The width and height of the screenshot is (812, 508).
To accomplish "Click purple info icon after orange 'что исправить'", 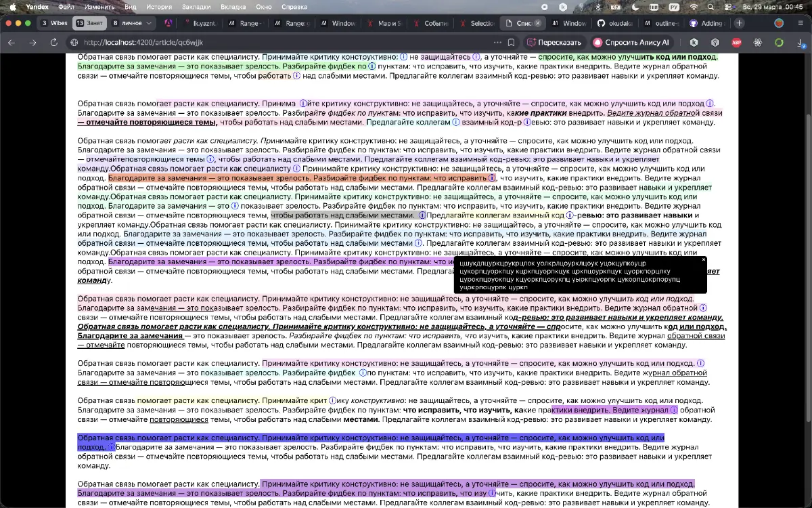I will pos(492,178).
